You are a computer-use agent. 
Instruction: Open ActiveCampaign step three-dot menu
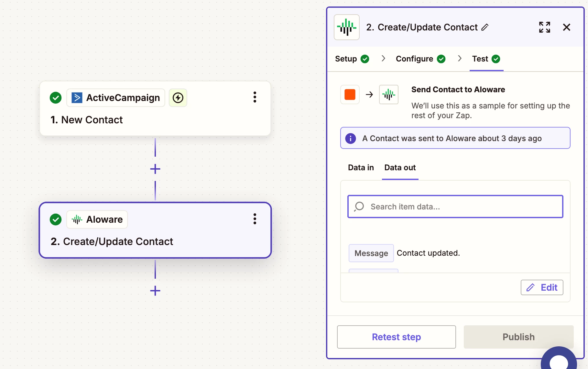click(255, 97)
